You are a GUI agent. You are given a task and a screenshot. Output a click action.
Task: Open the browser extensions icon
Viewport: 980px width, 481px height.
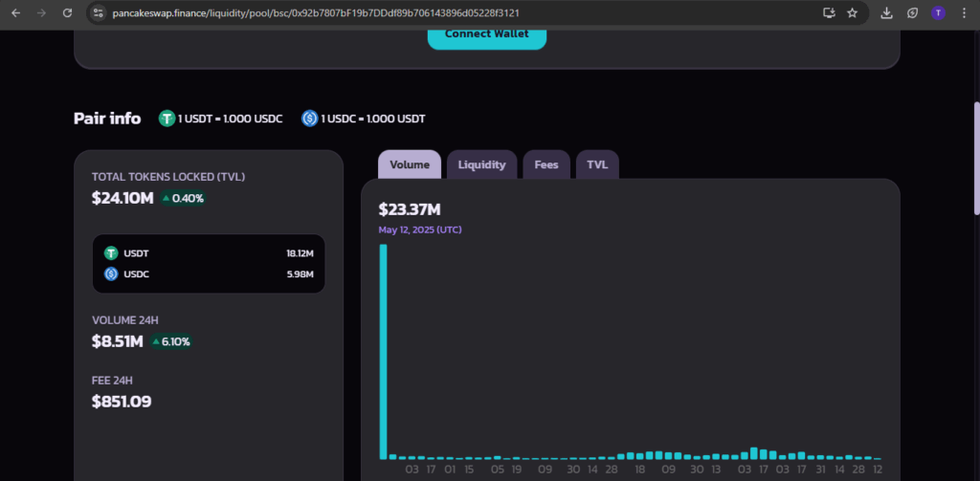[912, 12]
